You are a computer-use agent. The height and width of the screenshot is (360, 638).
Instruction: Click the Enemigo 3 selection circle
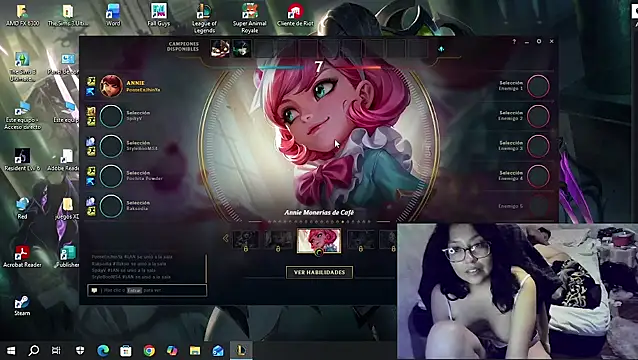(x=538, y=146)
